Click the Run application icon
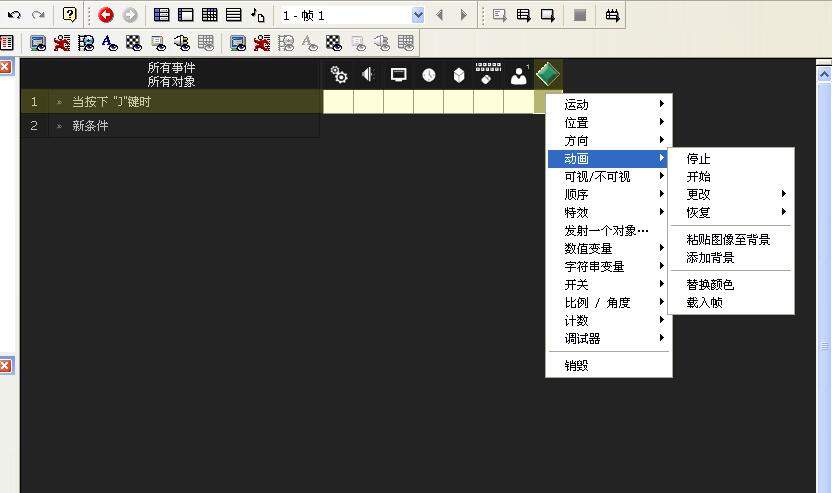Screen dimensions: 832x493 tap(524, 15)
